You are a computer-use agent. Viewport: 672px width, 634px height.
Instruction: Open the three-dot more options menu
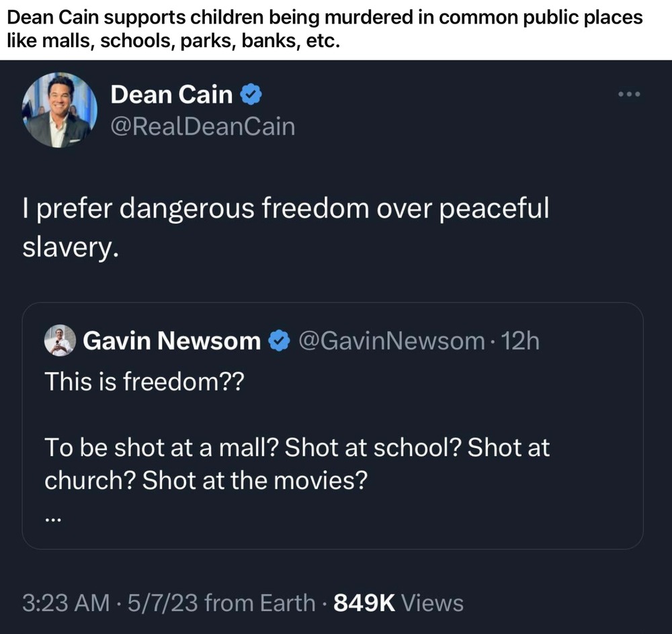click(629, 94)
